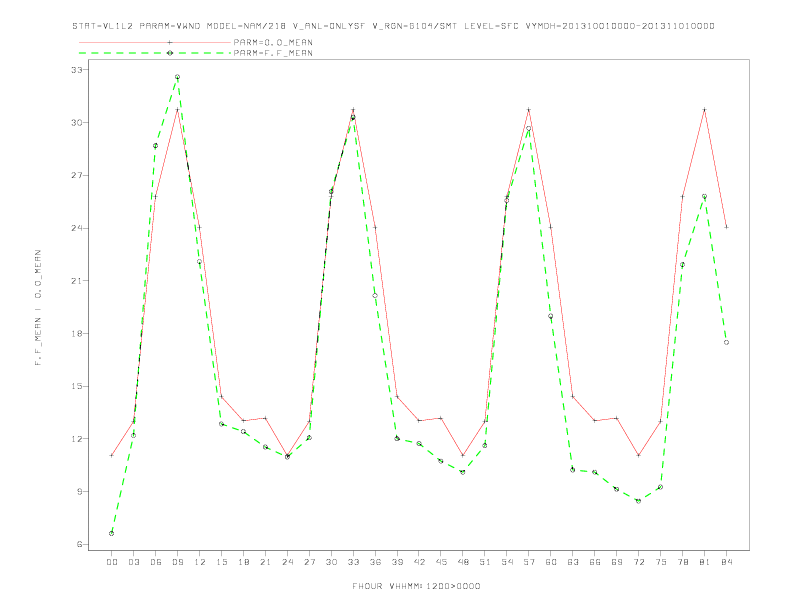The width and height of the screenshot is (792, 612).
Task: Click the red O_MEAN peak marker at hour 57
Action: click(x=529, y=110)
